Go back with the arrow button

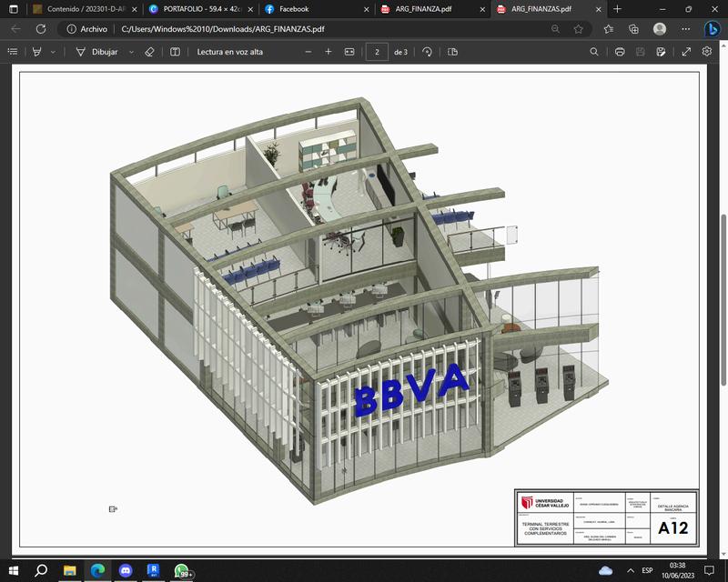pos(15,29)
